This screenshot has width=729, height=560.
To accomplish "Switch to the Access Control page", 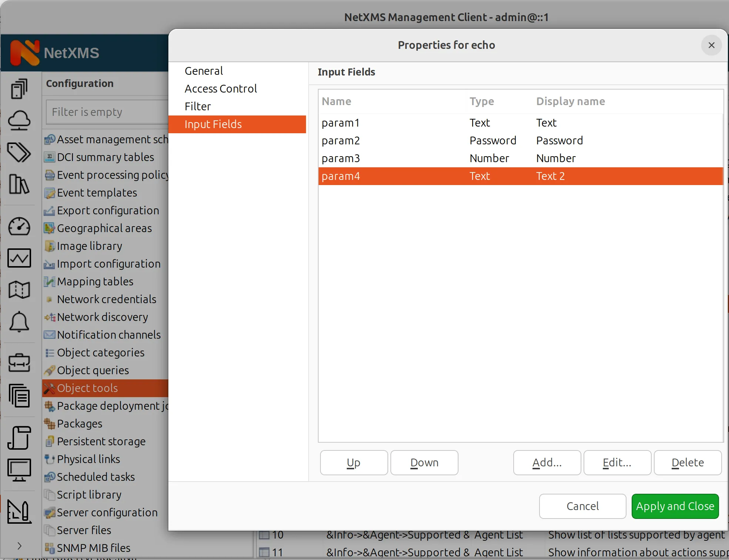I will click(x=221, y=88).
